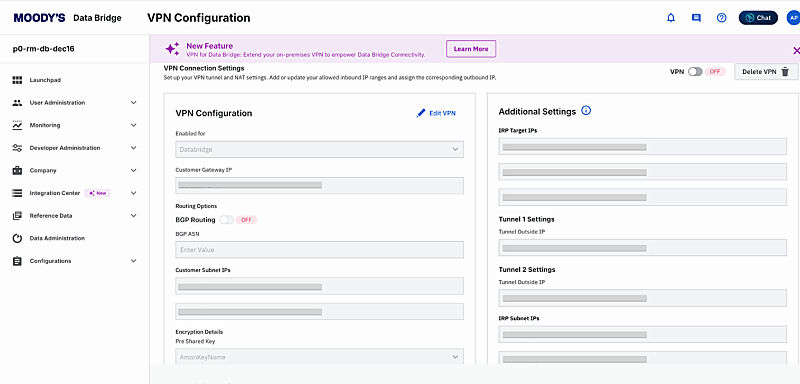Screen dimensions: 800x384
Task: Click the Tunnel 1 Outside IP field
Action: [x=642, y=247]
